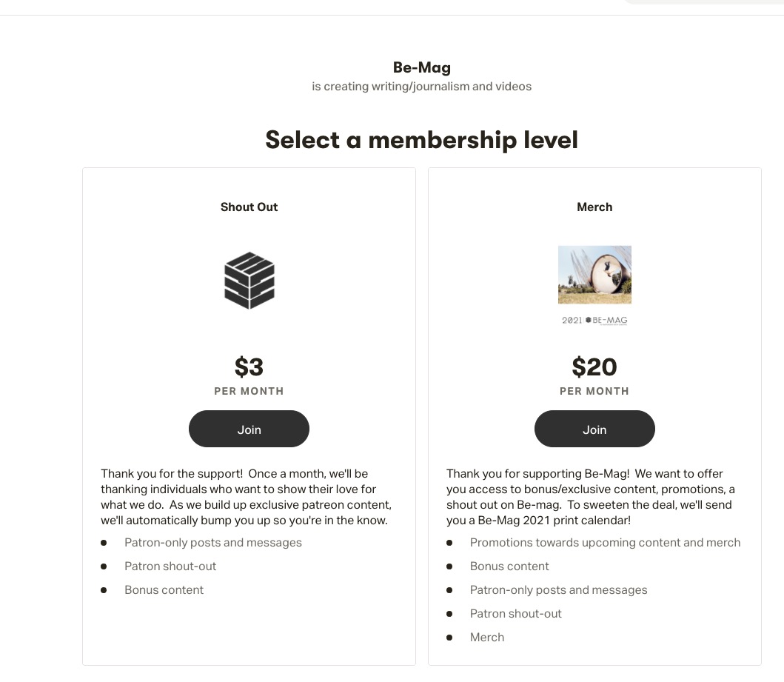The image size is (784, 682).
Task: Click Patron shout-out benefit in Merch tier
Action: 516,614
